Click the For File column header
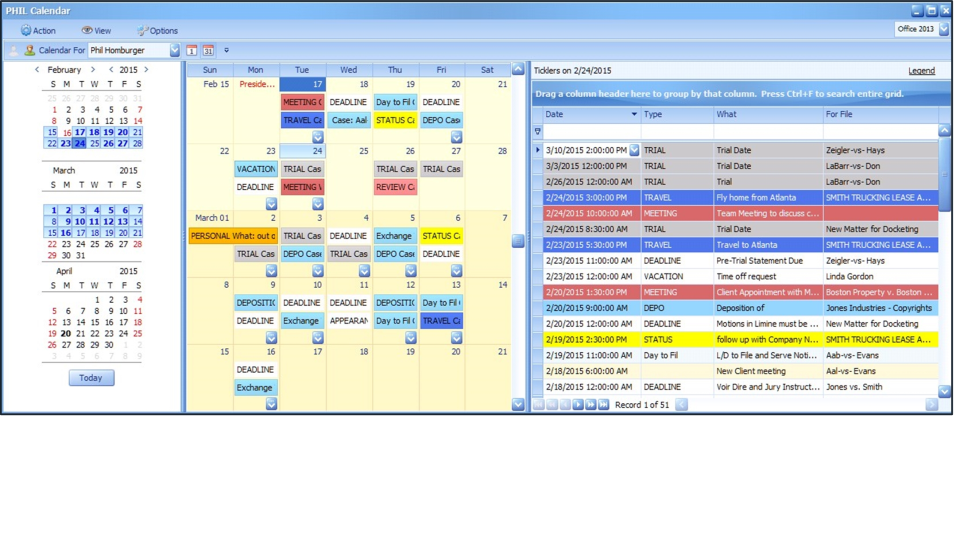960x543 pixels. point(880,114)
